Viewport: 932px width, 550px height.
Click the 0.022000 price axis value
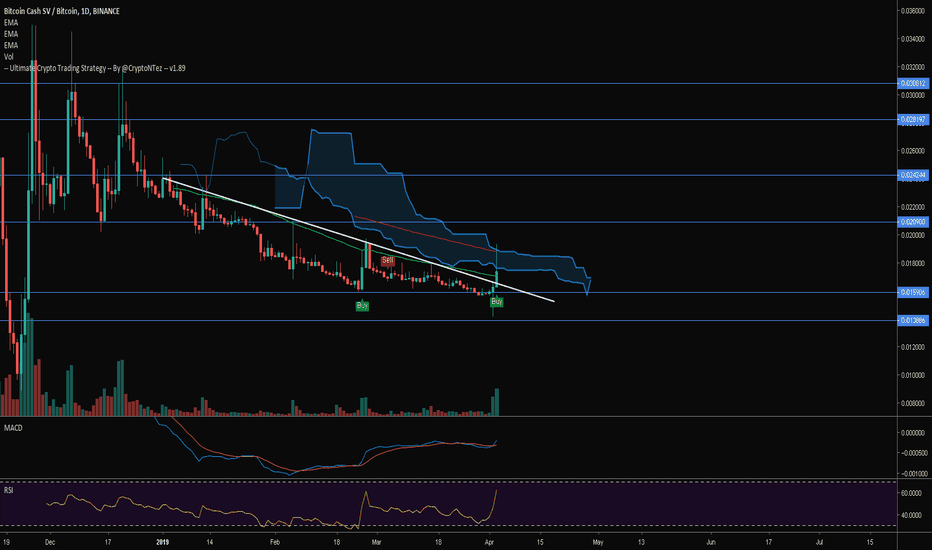pyautogui.click(x=913, y=207)
